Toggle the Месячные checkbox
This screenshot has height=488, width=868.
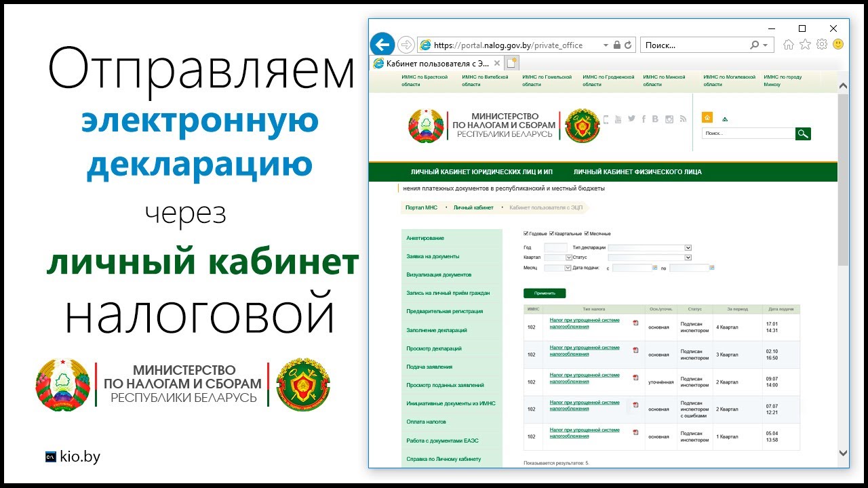click(587, 234)
